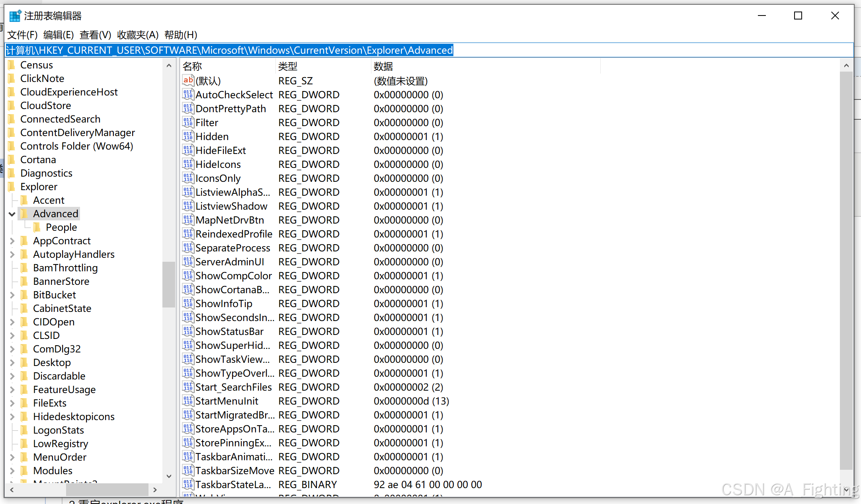The height and width of the screenshot is (504, 861).
Task: Collapse the Advanced key node
Action: (x=12, y=214)
